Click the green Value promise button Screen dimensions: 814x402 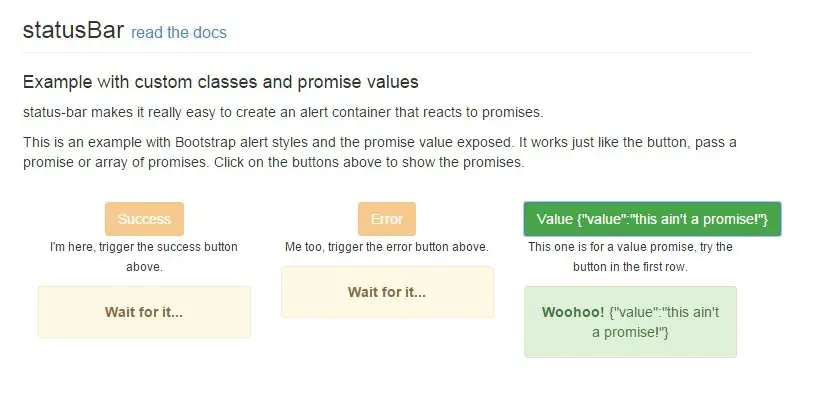click(x=652, y=219)
